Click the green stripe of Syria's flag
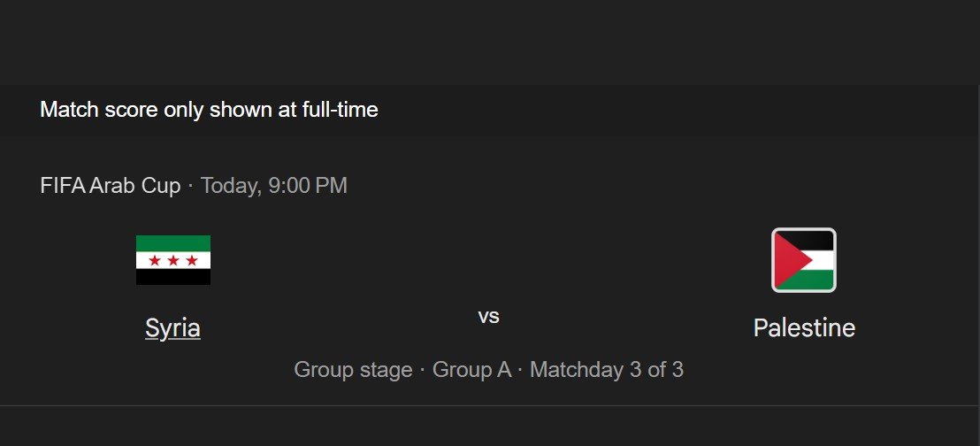 coord(173,243)
